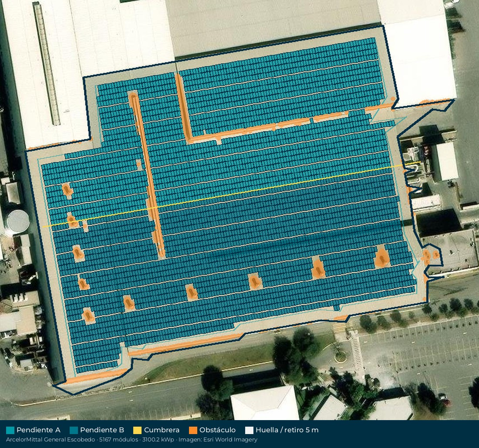Select the 'Huella / retiro 5 m' label
This screenshot has height=448, width=479.
(x=287, y=430)
